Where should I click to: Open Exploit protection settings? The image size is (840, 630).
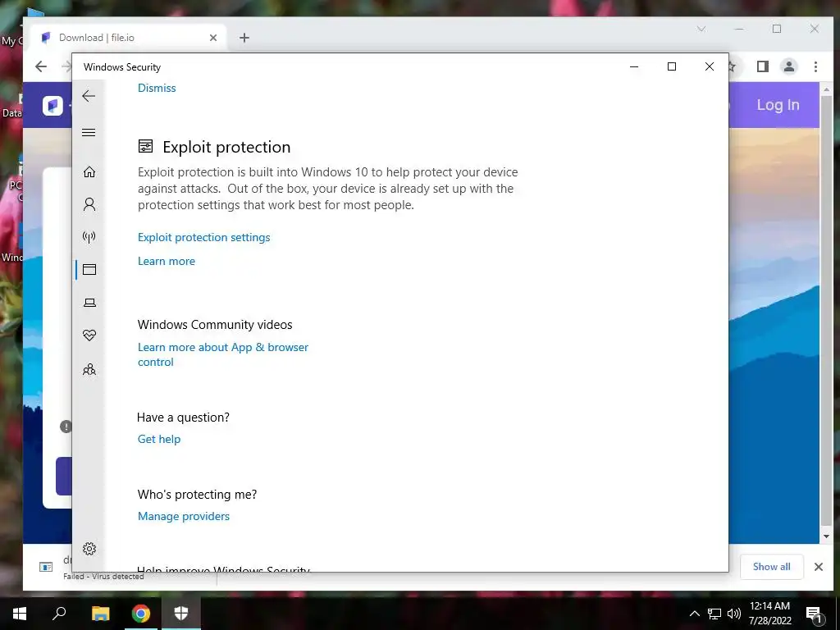(x=204, y=237)
